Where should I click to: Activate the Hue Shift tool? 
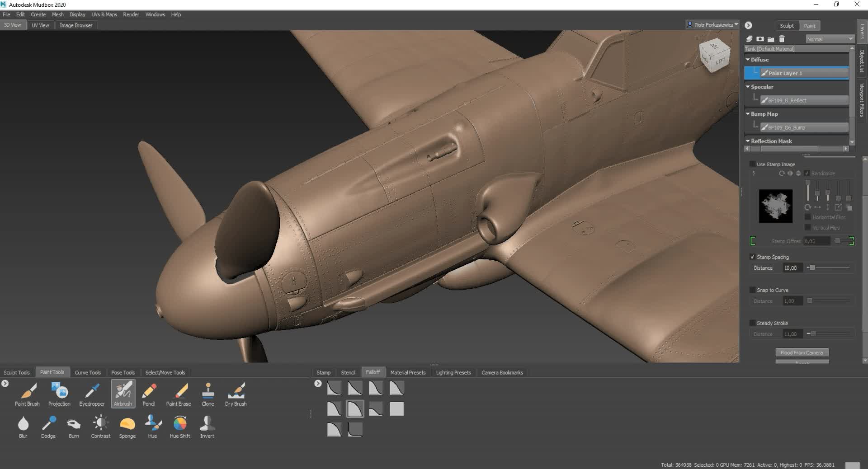pos(179,425)
